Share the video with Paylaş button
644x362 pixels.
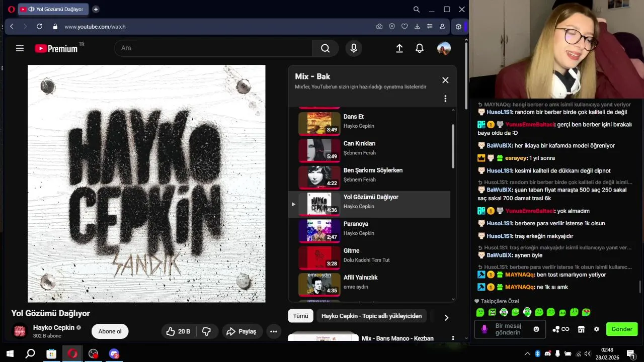[241, 331]
